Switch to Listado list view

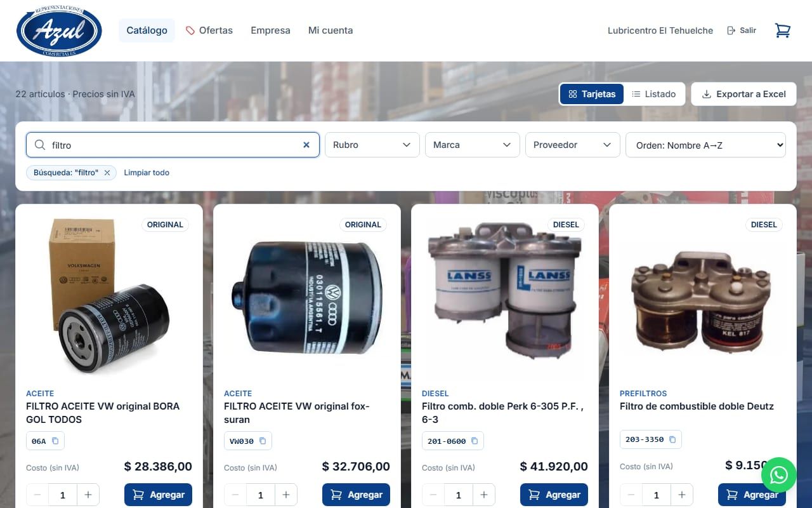[654, 94]
